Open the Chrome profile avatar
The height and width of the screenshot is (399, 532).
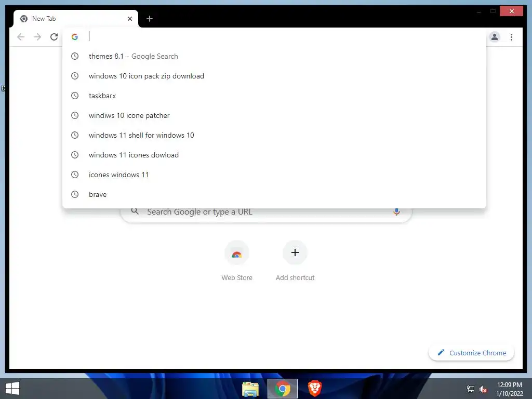tap(495, 37)
